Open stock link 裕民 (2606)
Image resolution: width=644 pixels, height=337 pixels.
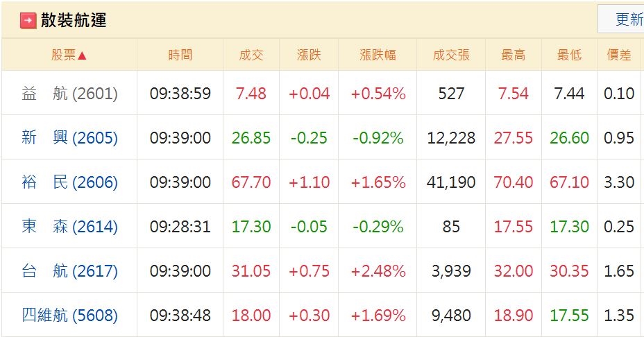(x=69, y=182)
